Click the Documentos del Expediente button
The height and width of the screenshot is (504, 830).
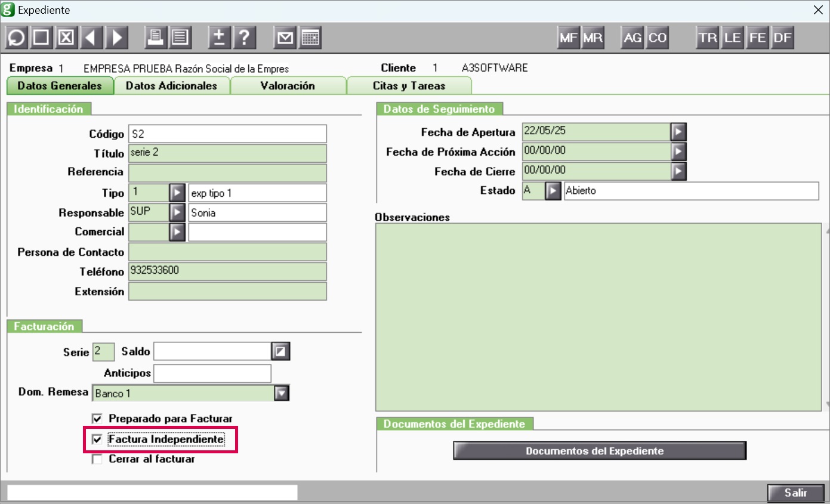tap(600, 451)
